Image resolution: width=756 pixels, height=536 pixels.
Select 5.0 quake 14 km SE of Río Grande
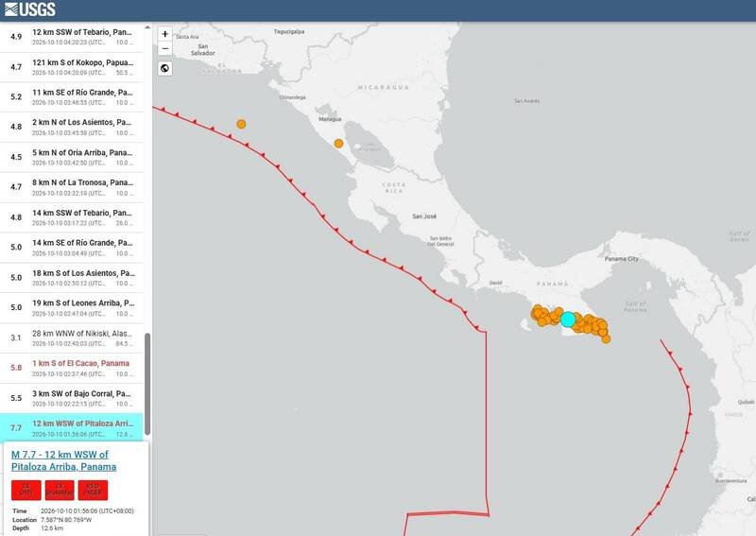(x=72, y=248)
